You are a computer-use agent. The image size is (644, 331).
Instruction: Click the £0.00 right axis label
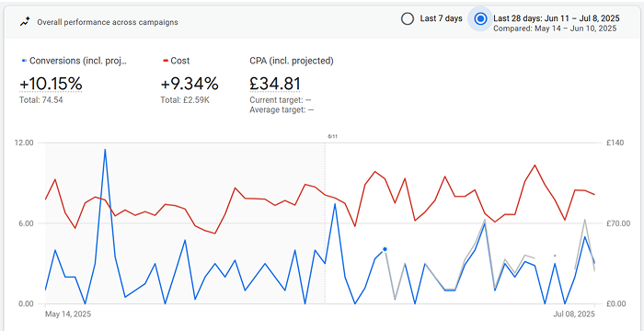(616, 304)
